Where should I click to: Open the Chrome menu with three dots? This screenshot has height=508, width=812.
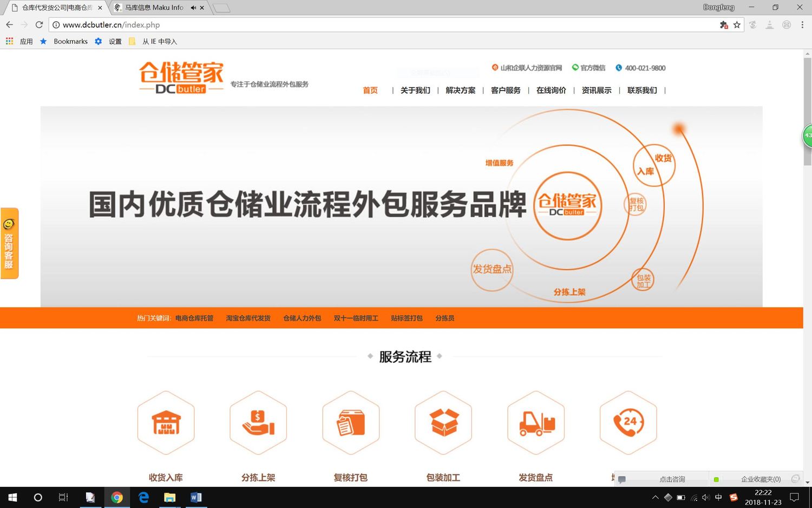pyautogui.click(x=802, y=25)
